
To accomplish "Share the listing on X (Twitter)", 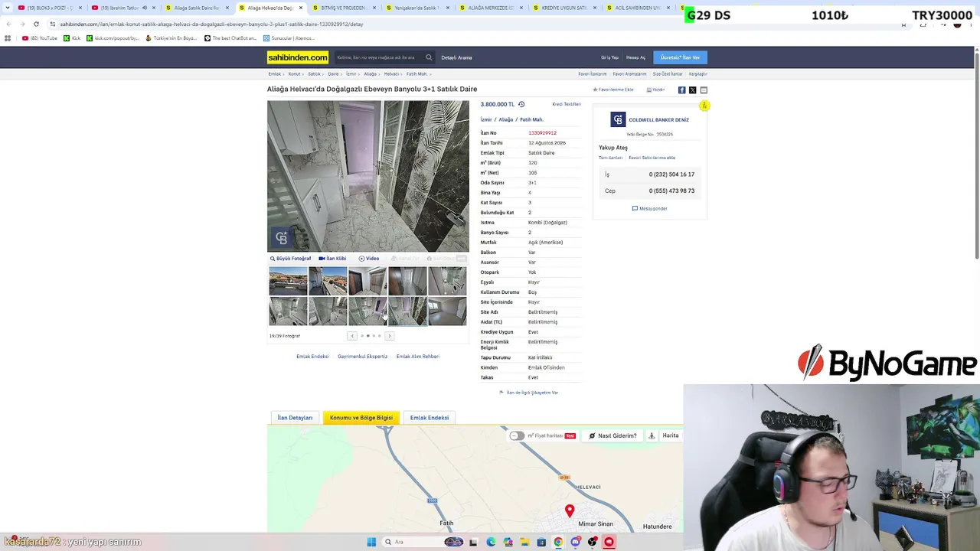I will point(693,90).
